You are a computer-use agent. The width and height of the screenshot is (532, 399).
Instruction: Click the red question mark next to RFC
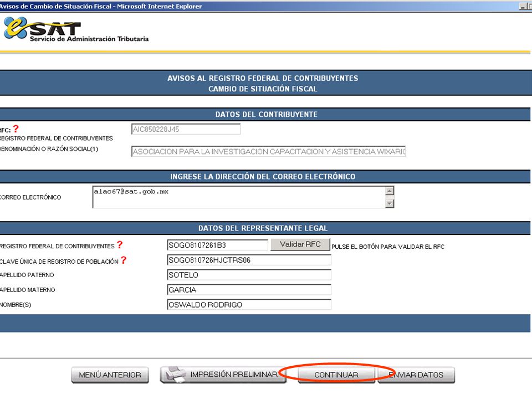(16, 129)
